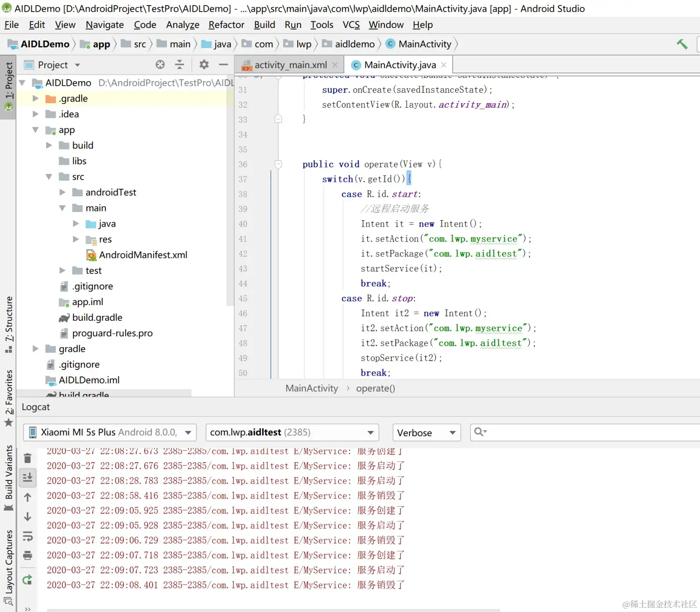Open the Layout Captures tool window

pos(8,568)
